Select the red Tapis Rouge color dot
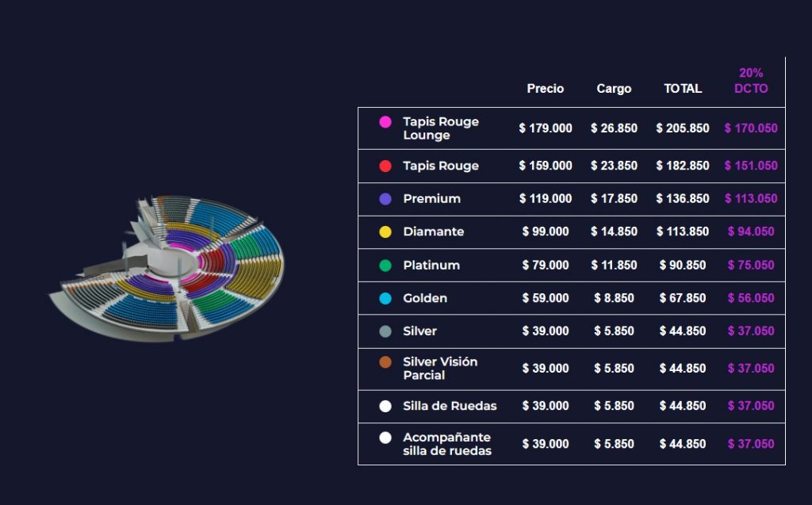 click(385, 166)
